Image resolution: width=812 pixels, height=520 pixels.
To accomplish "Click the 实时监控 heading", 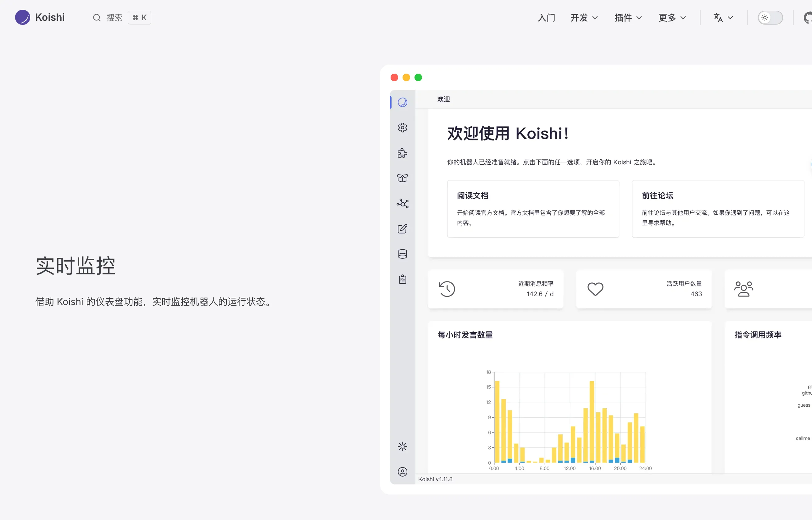I will point(75,266).
